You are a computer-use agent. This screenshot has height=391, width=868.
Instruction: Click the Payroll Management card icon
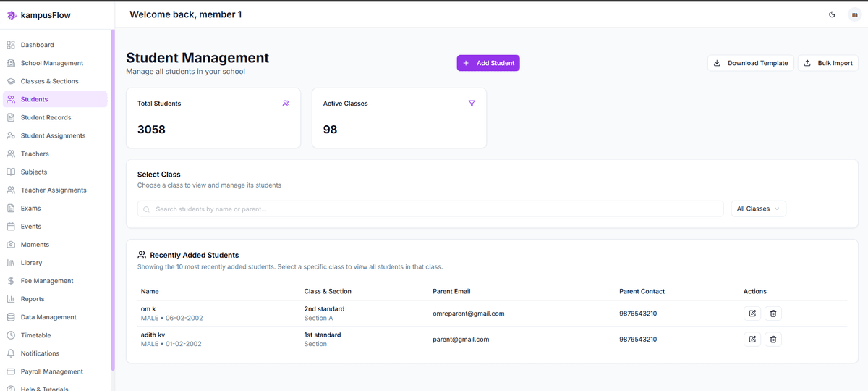point(11,371)
